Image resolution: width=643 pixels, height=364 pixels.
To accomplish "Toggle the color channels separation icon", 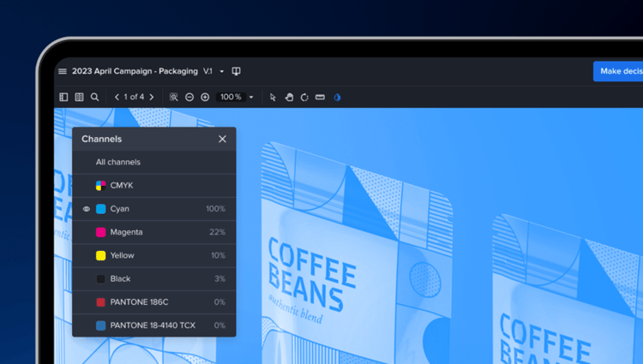I will pos(337,98).
